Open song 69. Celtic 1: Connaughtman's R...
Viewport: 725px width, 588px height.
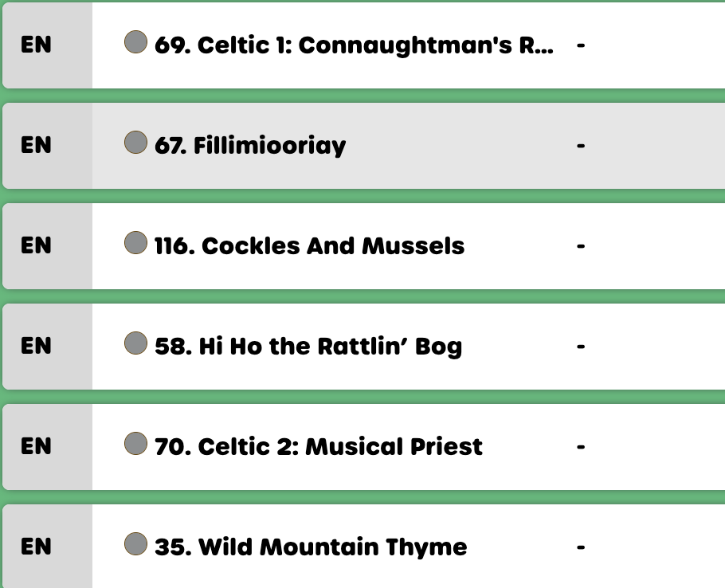(354, 45)
